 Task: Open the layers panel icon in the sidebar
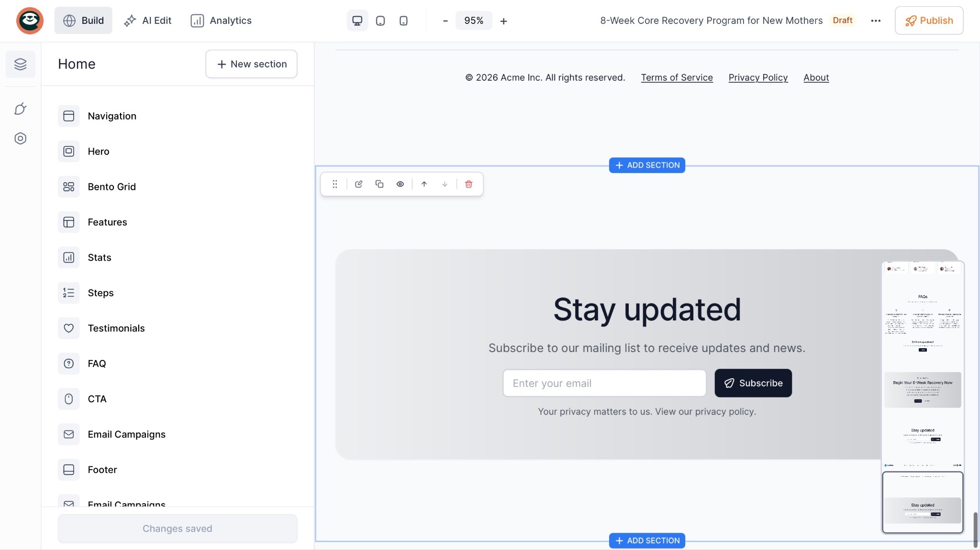(20, 64)
